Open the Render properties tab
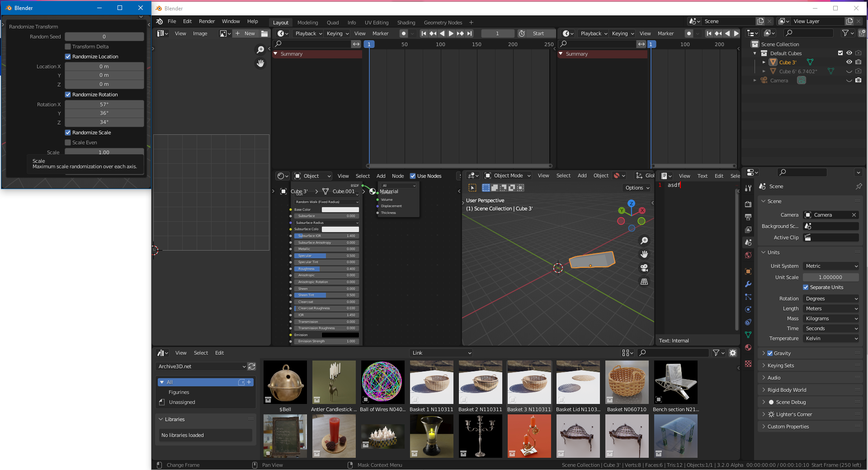Image resolution: width=868 pixels, height=470 pixels. 748,204
